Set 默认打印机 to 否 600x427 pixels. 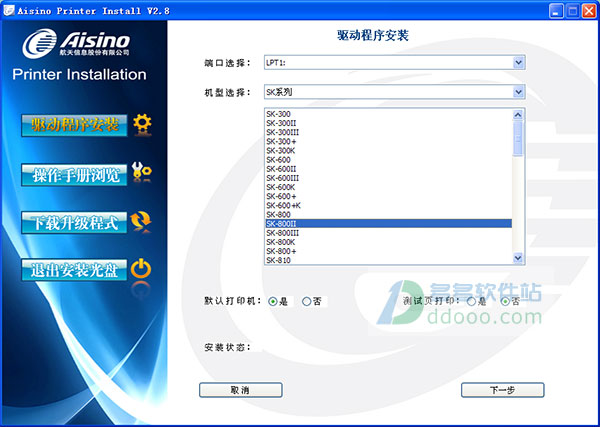click(306, 302)
